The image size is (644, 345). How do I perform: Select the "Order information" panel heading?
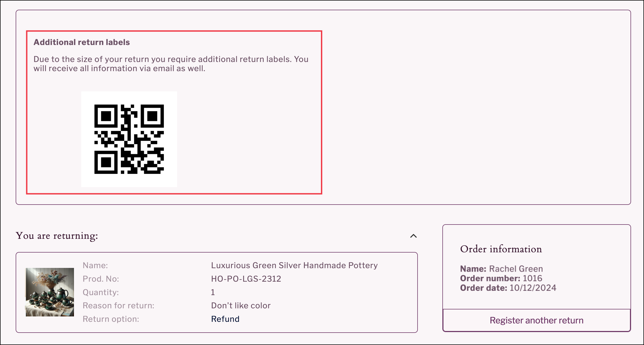[x=501, y=249]
